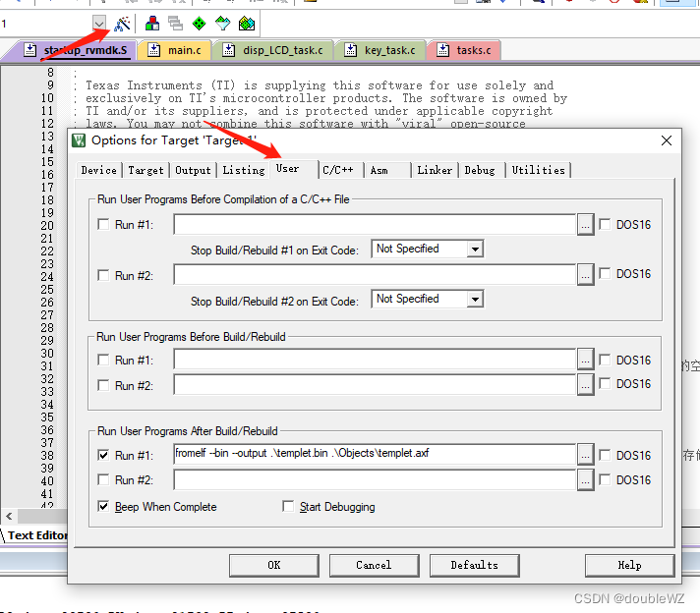Switch to the Listing tab
Image resolution: width=700 pixels, height=613 pixels.
tap(243, 170)
